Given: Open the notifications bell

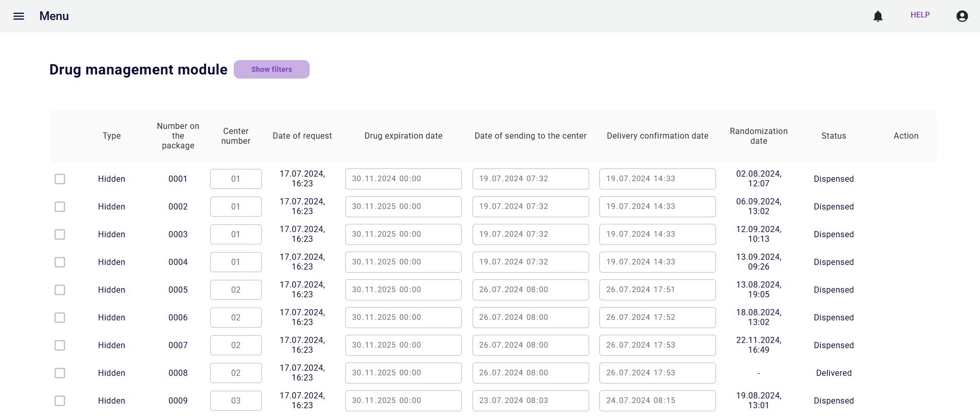Looking at the screenshot, I should point(878,16).
